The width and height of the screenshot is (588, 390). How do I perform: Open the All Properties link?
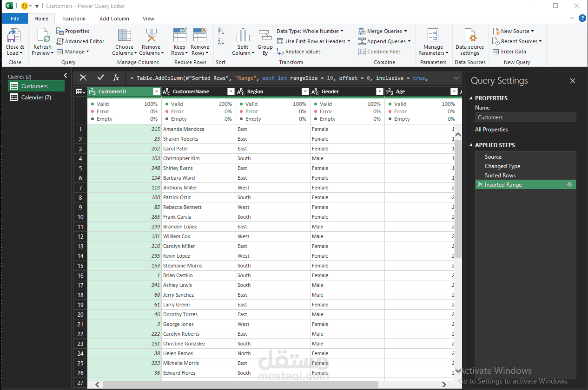(x=491, y=130)
